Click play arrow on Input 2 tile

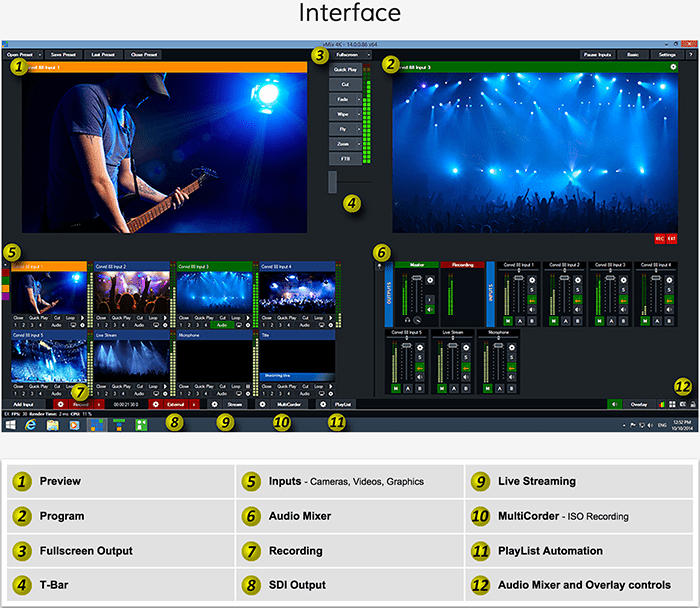click(x=165, y=318)
